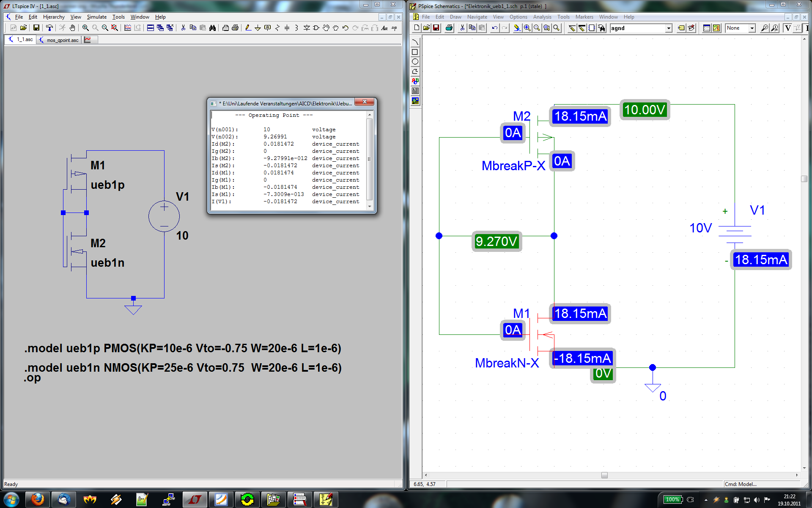
Task: Select the ABC text tool in PSpice sidebar
Action: click(415, 81)
